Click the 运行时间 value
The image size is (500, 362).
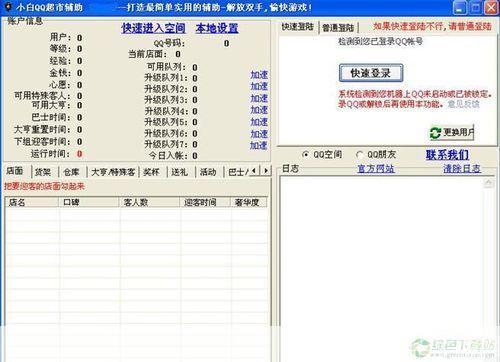[79, 154]
